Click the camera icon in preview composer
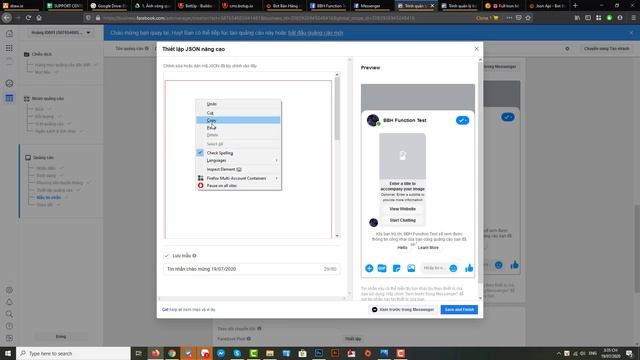 coord(382,268)
